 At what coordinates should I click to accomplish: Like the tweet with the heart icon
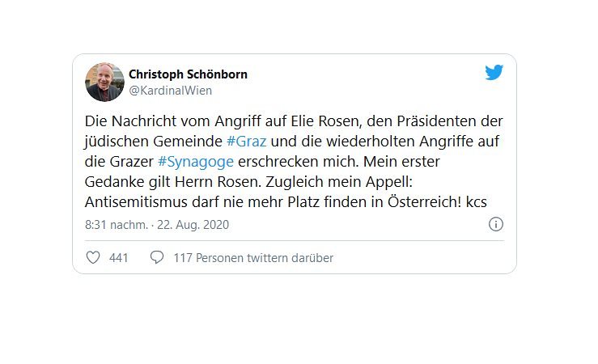tap(93, 257)
